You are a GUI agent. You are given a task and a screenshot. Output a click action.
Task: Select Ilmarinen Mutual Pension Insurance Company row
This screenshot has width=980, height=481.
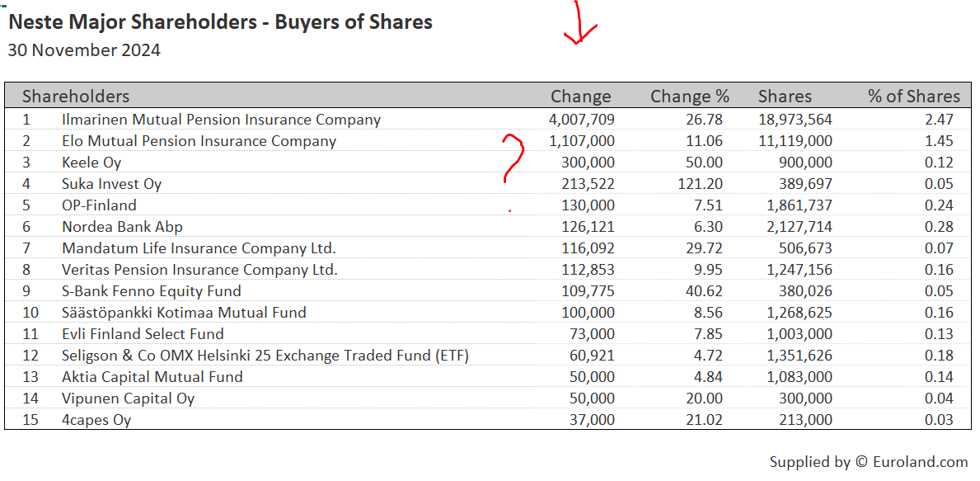coord(221,120)
